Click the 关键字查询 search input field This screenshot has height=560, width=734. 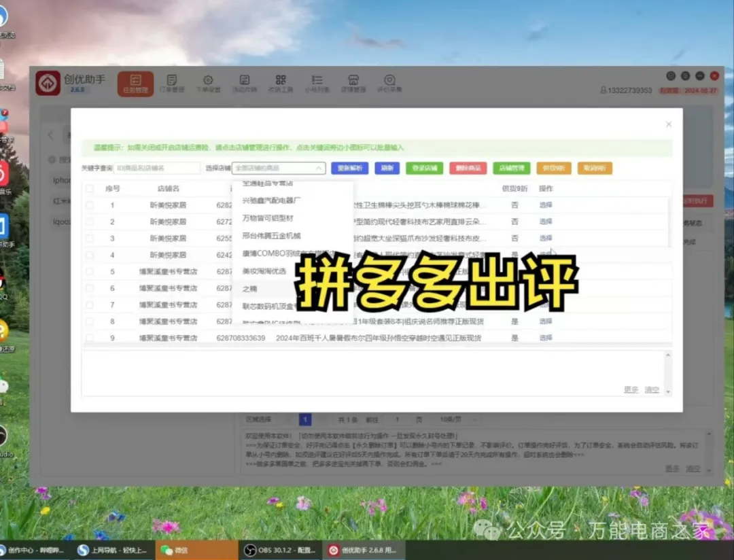(157, 168)
